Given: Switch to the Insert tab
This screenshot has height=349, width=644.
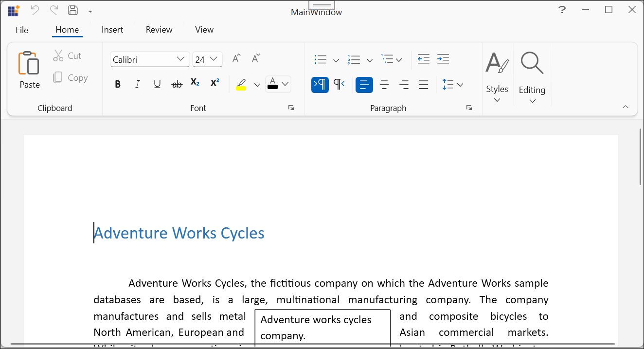Looking at the screenshot, I should coord(112,30).
